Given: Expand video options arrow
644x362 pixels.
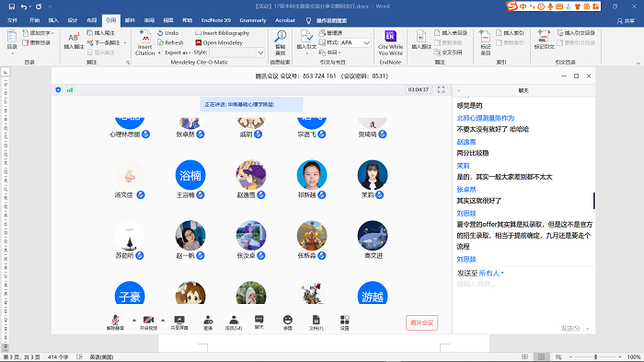Looking at the screenshot, I should [163, 320].
